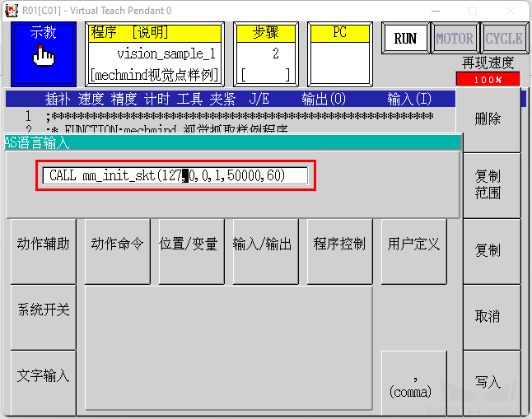Toggle the MOTOR power button
This screenshot has width=532, height=419.
[x=455, y=39]
